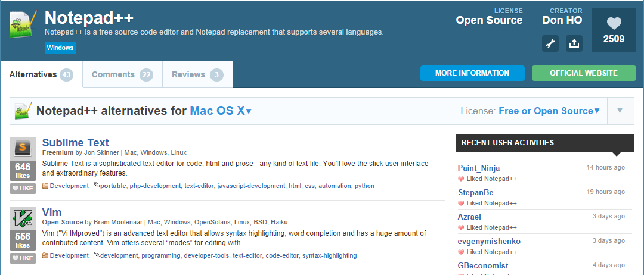Click the heart icon above 2509
Screen dimensions: 644x275
(614, 23)
